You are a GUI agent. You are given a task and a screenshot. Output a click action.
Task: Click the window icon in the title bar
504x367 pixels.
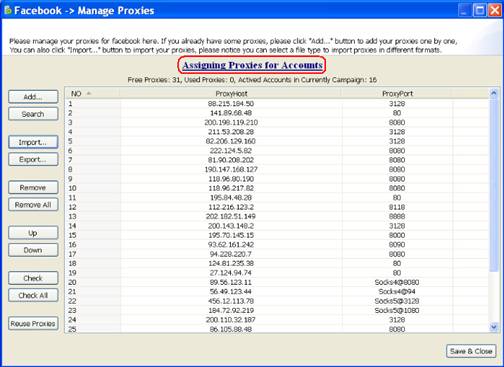click(x=8, y=10)
